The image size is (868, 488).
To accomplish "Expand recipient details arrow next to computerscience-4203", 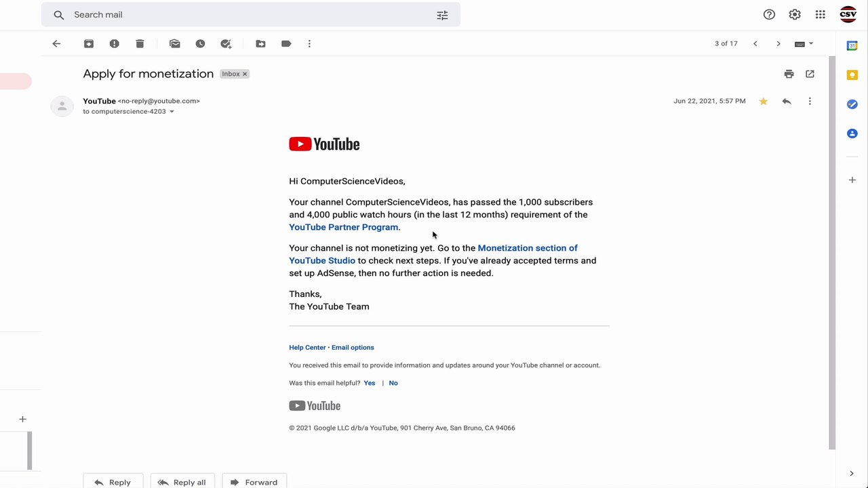I will pos(172,112).
